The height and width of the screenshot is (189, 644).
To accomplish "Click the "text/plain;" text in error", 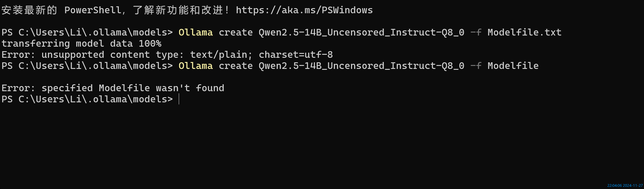I will 221,55.
